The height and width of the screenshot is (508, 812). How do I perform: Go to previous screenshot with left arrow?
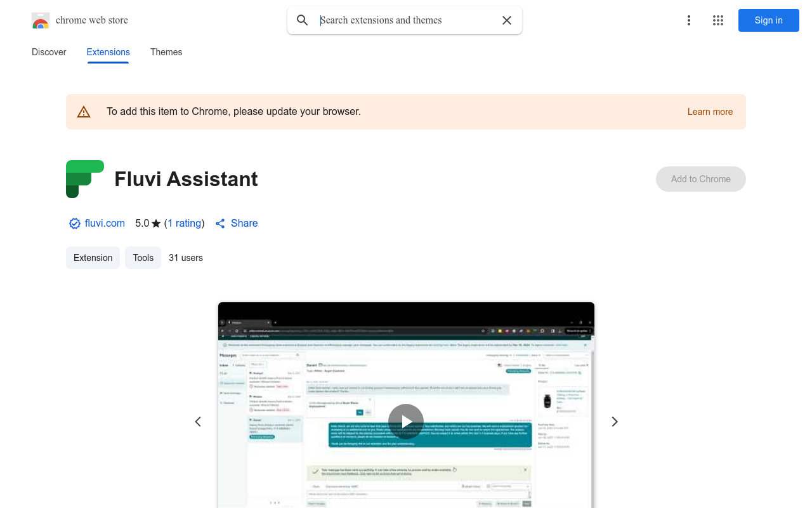click(198, 422)
